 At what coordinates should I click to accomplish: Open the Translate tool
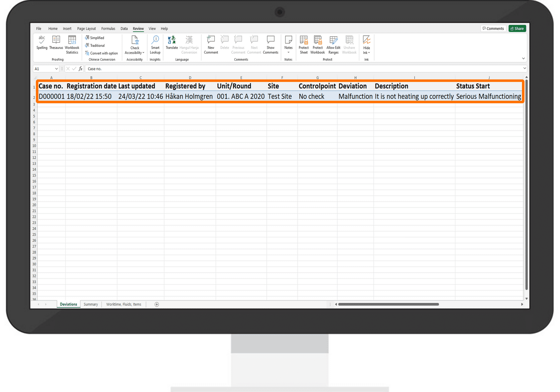pos(172,42)
